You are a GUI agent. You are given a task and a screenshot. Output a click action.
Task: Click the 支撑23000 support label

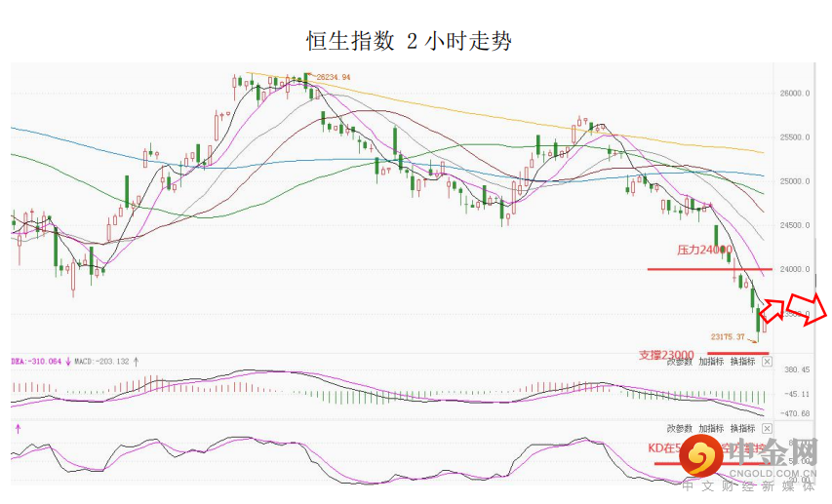pyautogui.click(x=666, y=355)
